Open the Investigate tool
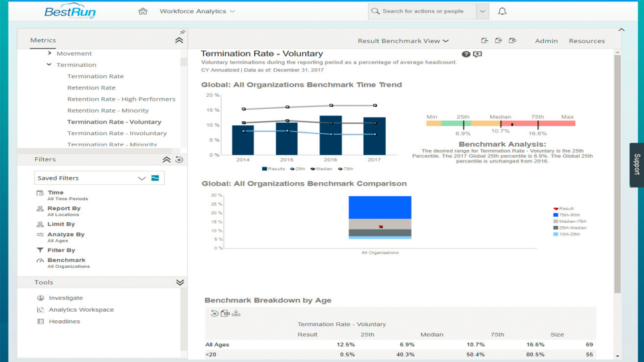Viewport: 644px width, 362px height. pyautogui.click(x=66, y=298)
